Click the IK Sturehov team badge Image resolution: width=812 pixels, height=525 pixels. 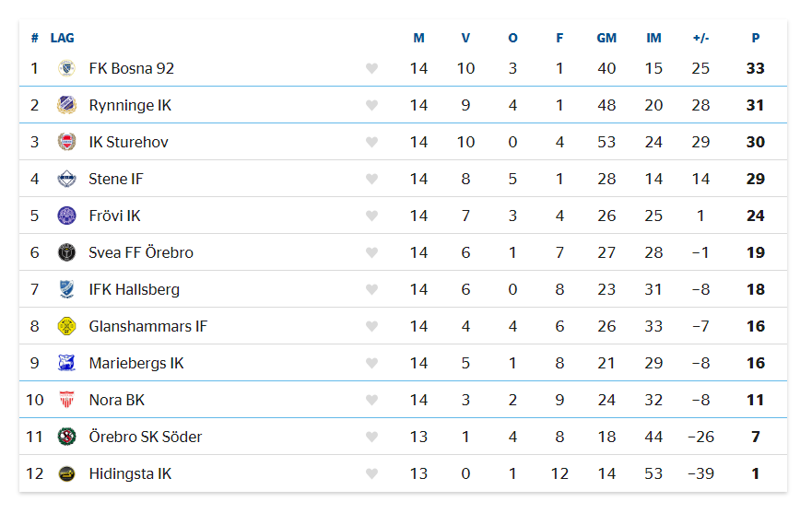66,142
